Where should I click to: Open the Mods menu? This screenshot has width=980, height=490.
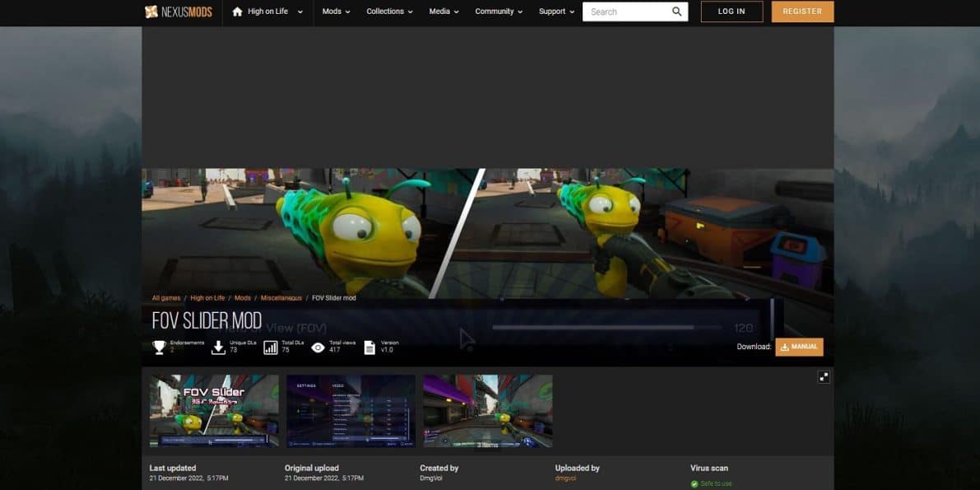337,12
